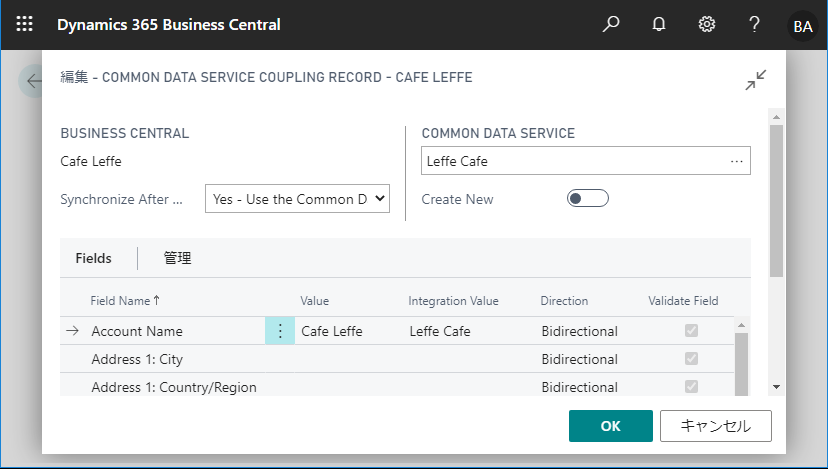This screenshot has height=469, width=828.
Task: Open the app launcher waffle icon
Action: coord(24,24)
